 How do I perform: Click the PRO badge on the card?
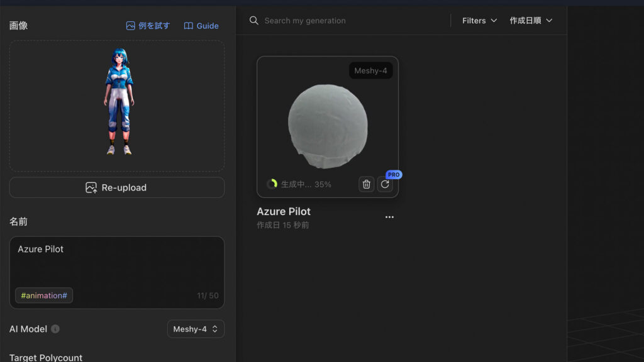coord(394,175)
